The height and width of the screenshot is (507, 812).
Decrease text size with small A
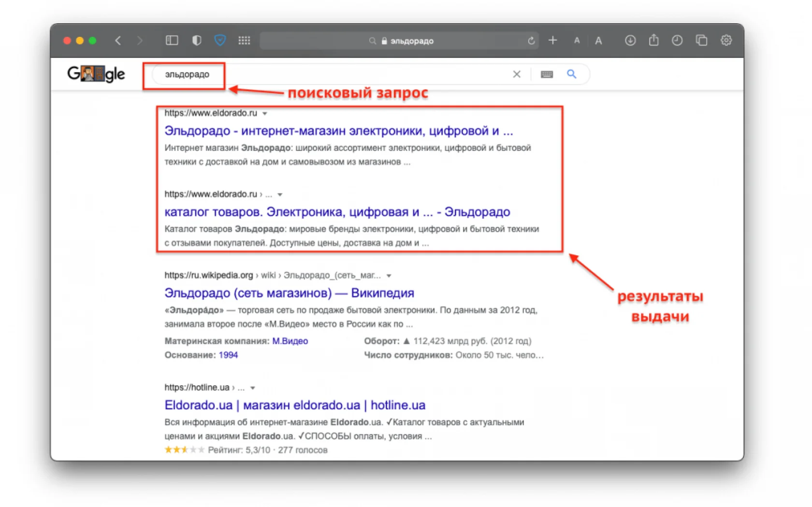[x=577, y=41]
